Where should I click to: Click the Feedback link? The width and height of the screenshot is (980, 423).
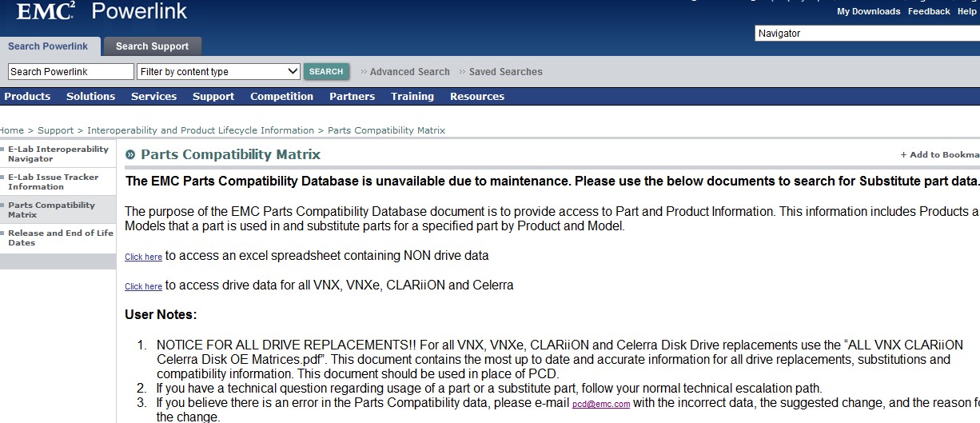929,12
